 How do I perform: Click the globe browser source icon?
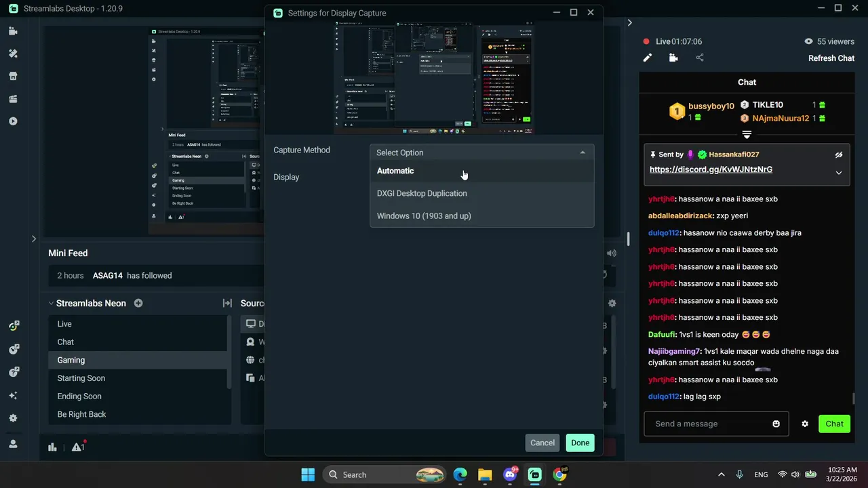(x=251, y=360)
